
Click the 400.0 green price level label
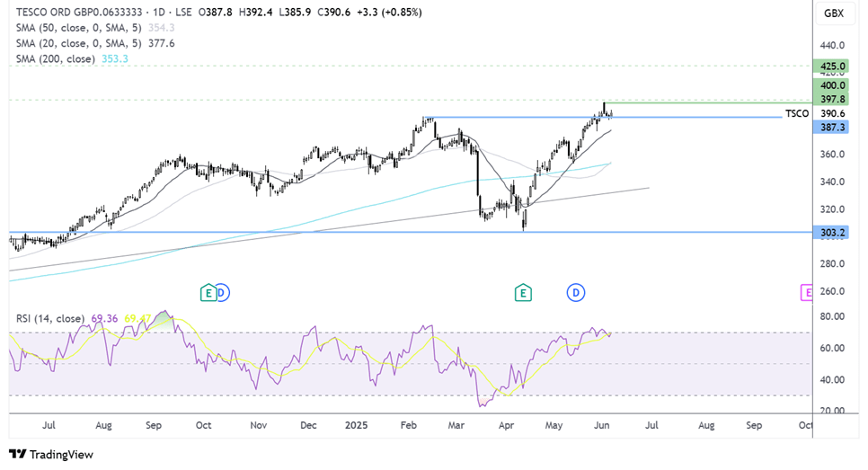click(833, 85)
